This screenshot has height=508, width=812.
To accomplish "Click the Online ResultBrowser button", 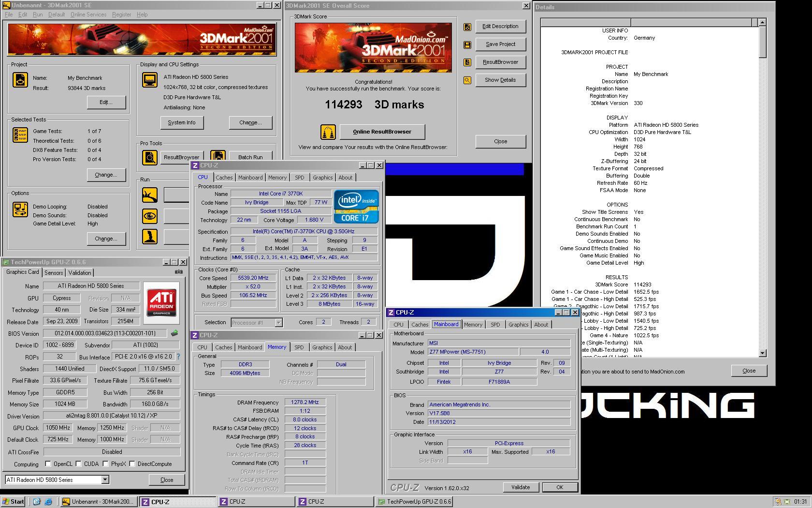I will pos(382,132).
